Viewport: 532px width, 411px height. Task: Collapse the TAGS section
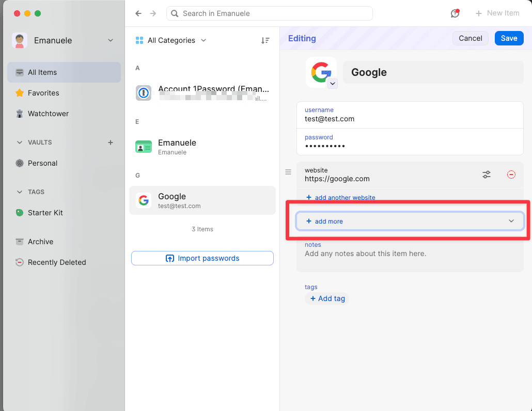pos(20,192)
